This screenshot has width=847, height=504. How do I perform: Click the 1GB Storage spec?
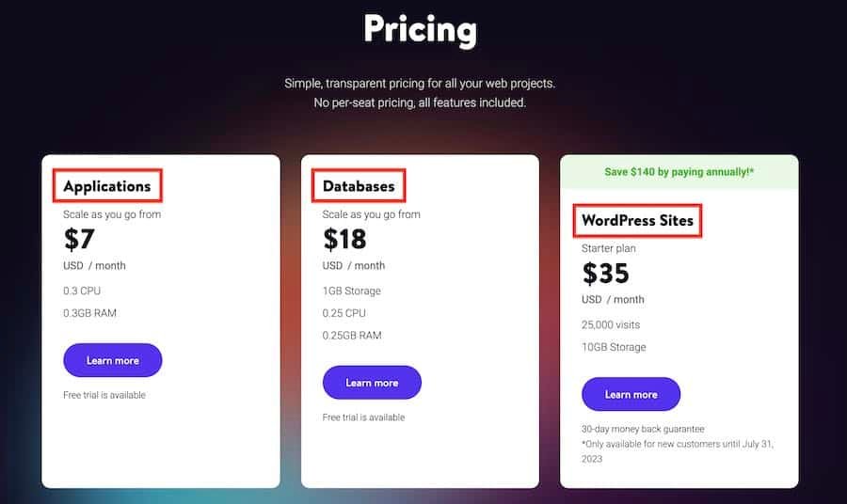click(351, 291)
